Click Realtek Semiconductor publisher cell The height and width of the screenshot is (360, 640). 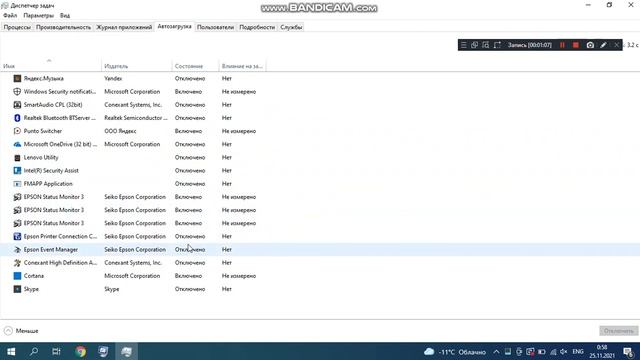(x=136, y=118)
